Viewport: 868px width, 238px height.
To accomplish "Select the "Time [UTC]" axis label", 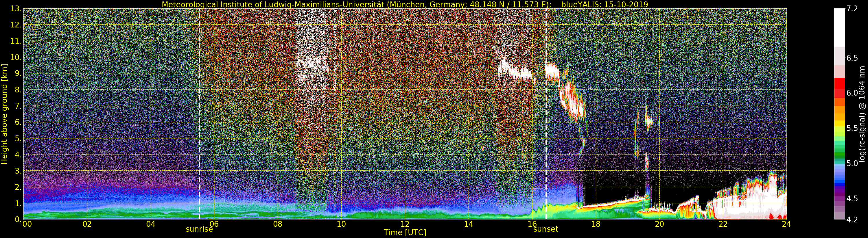I will 405,233.
